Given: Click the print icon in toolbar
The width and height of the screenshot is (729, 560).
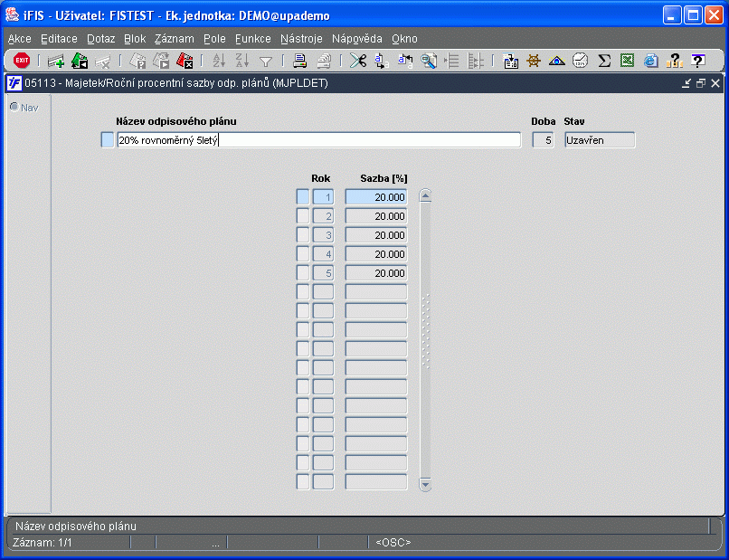Looking at the screenshot, I should pyautogui.click(x=300, y=61).
